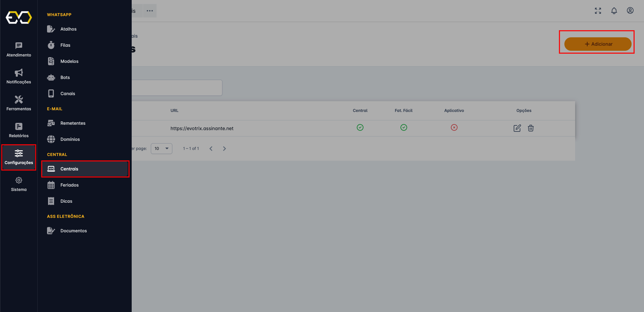This screenshot has width=644, height=312.
Task: Toggle the Fat. Fácil status check icon
Action: pos(403,127)
